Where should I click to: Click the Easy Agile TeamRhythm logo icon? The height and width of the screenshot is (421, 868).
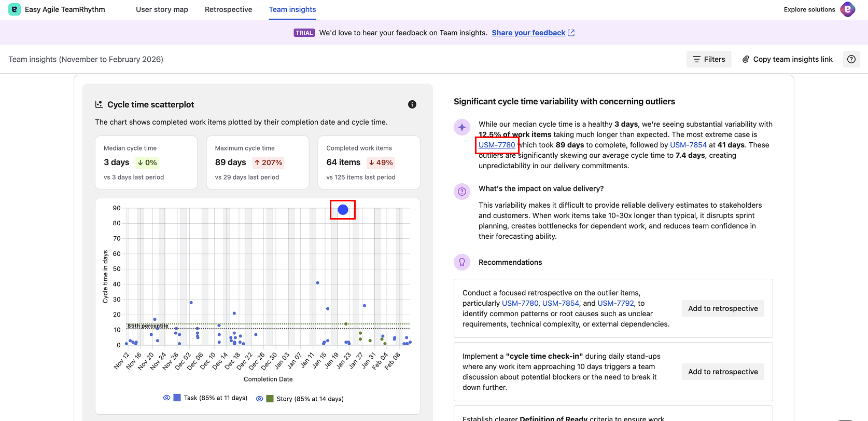point(15,9)
